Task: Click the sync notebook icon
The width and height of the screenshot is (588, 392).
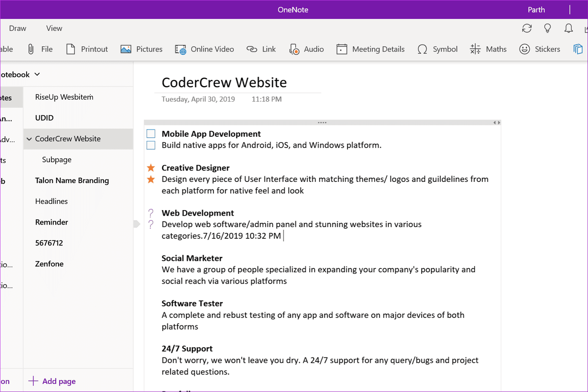Action: 527,28
